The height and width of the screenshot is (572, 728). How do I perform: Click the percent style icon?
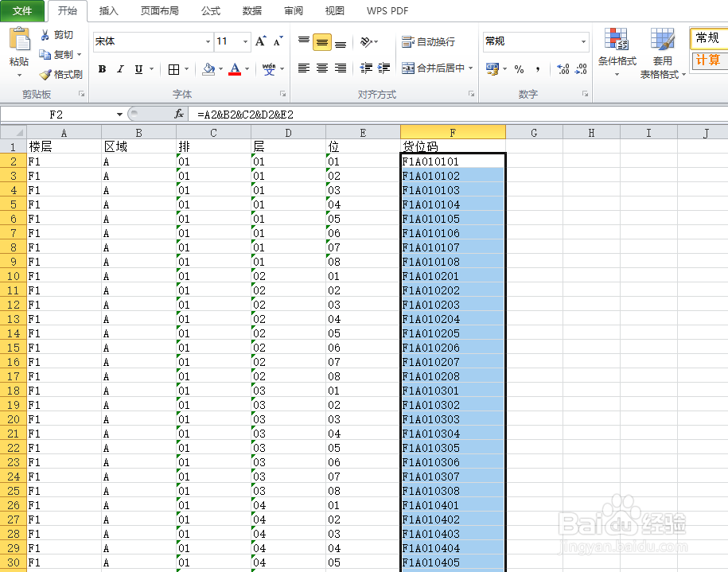pos(519,69)
